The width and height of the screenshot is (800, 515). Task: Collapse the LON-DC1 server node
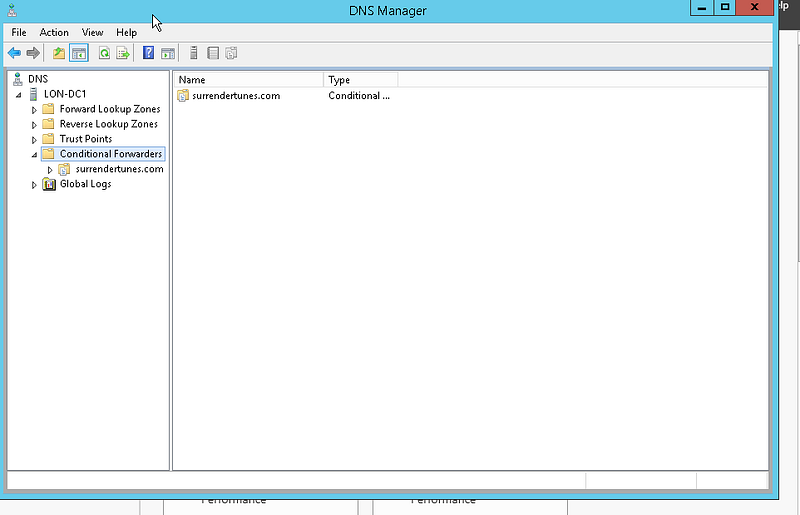pos(19,95)
